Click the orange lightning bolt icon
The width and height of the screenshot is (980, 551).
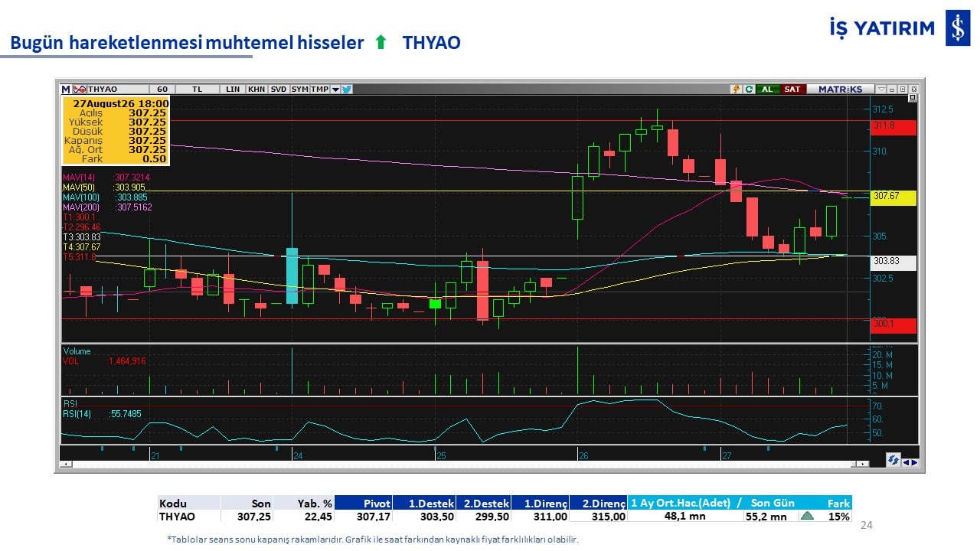click(x=736, y=89)
